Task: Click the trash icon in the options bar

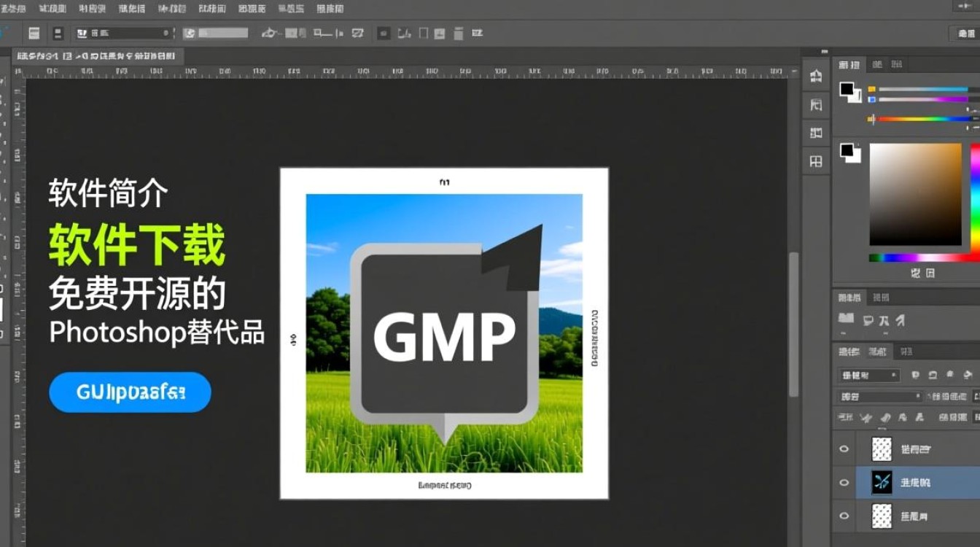Action: click(457, 33)
